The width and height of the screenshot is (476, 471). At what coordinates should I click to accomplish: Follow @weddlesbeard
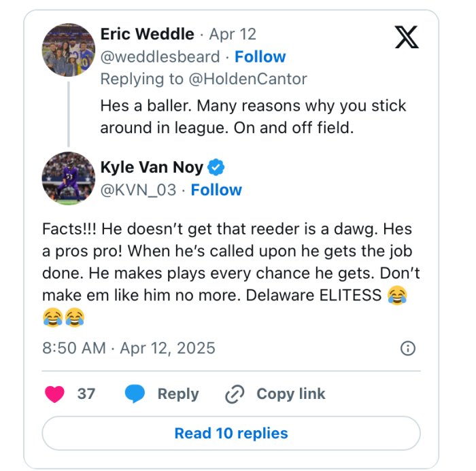[260, 56]
